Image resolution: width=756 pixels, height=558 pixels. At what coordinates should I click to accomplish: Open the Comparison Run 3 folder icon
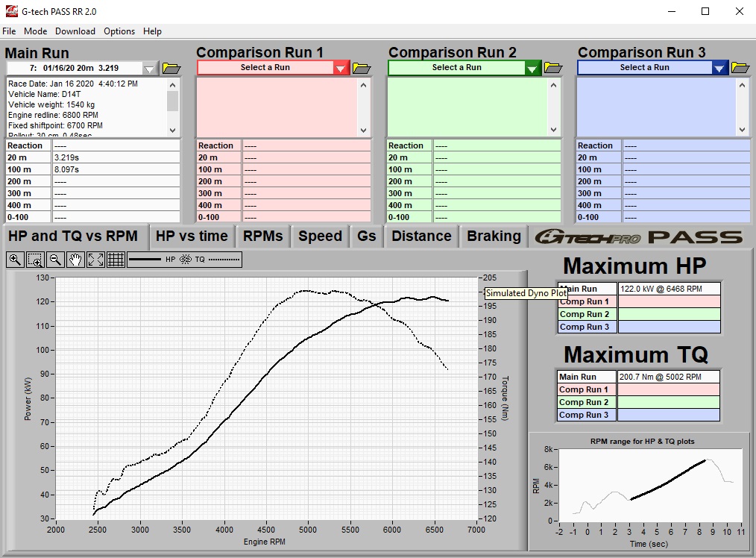740,68
